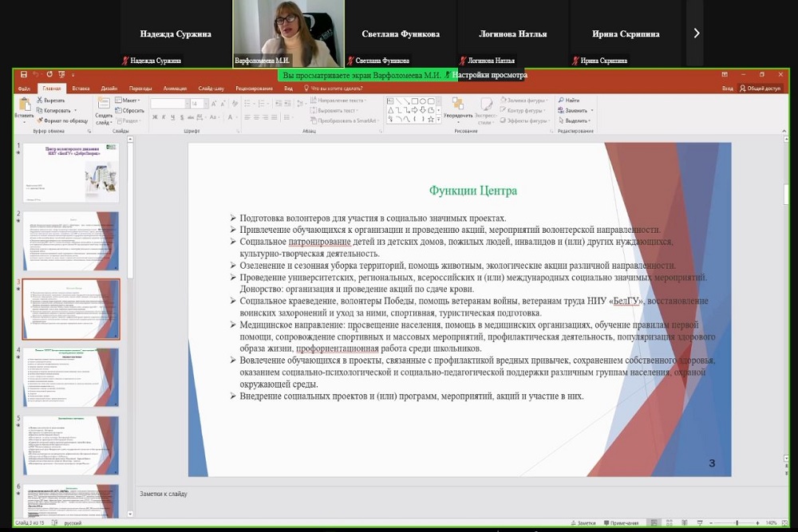Click the Paste (Вставить) icon
Viewport: 798px width, 532px height.
tap(24, 105)
